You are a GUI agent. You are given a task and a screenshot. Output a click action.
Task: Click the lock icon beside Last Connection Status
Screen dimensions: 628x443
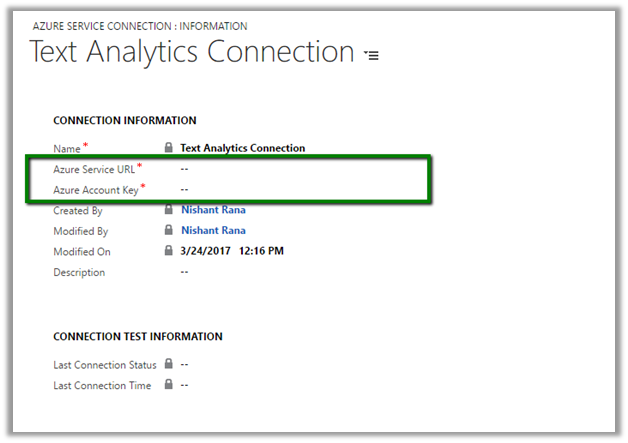169,364
